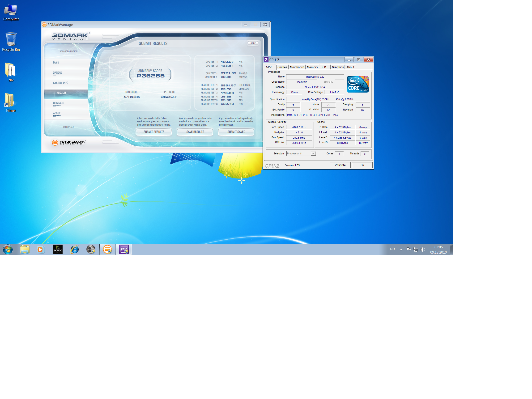This screenshot has width=532, height=399.
Task: Click the Name field showing Intel Core i7 920
Action: click(x=315, y=77)
